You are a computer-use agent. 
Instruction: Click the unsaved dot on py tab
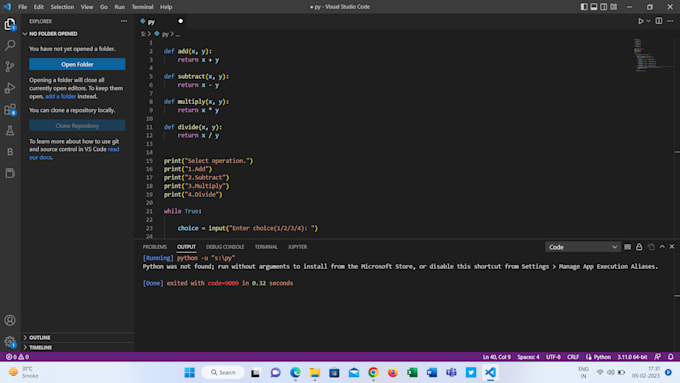(x=180, y=21)
